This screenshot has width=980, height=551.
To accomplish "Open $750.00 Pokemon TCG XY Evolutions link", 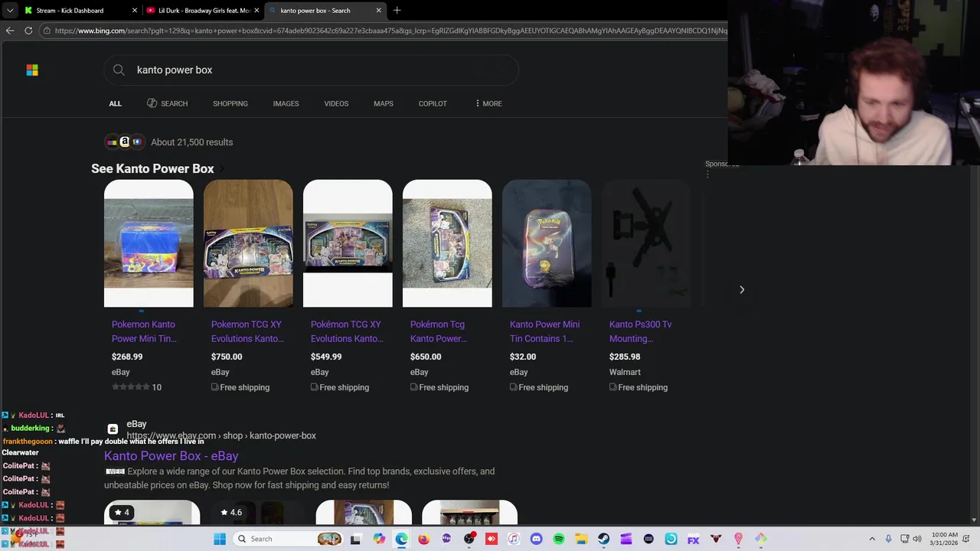I will pos(247,331).
